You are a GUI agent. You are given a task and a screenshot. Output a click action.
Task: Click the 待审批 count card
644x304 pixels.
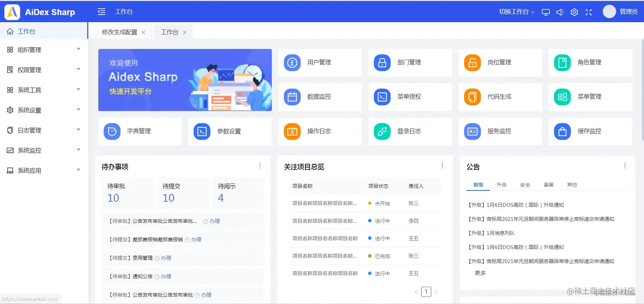click(127, 193)
